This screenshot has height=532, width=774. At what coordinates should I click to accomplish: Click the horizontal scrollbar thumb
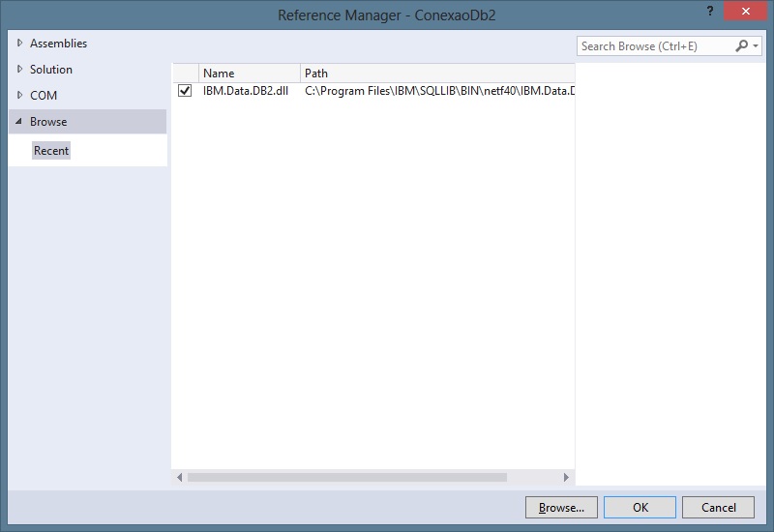tap(346, 477)
